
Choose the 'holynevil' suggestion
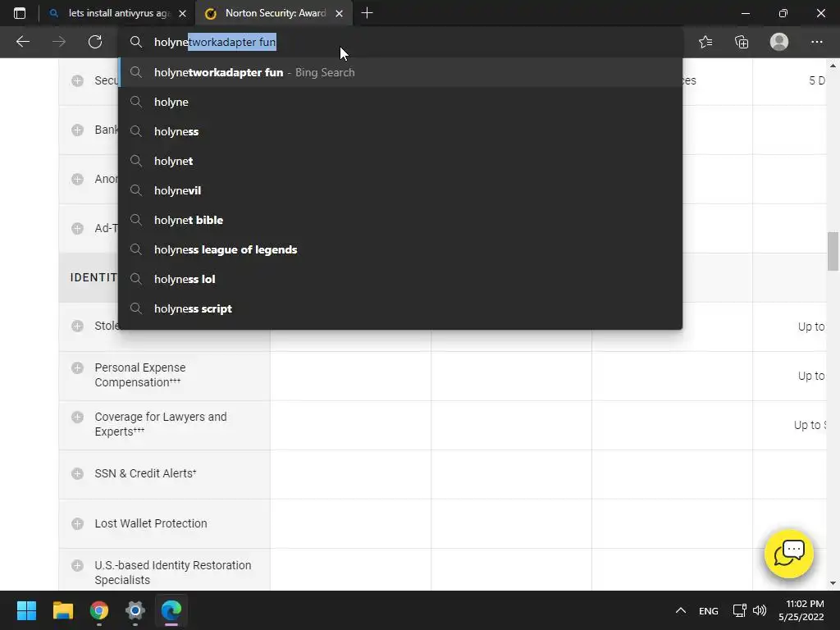pyautogui.click(x=400, y=190)
